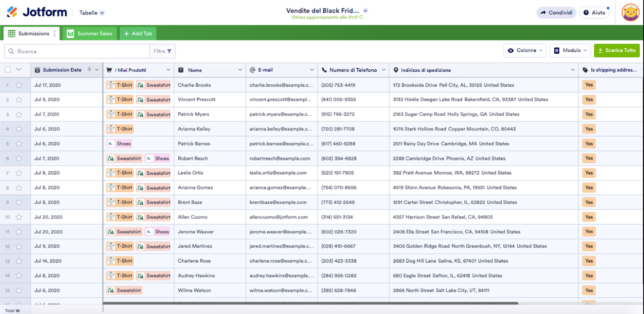Click Add Tab
Viewport: 644px width, 314px height.
pos(138,34)
